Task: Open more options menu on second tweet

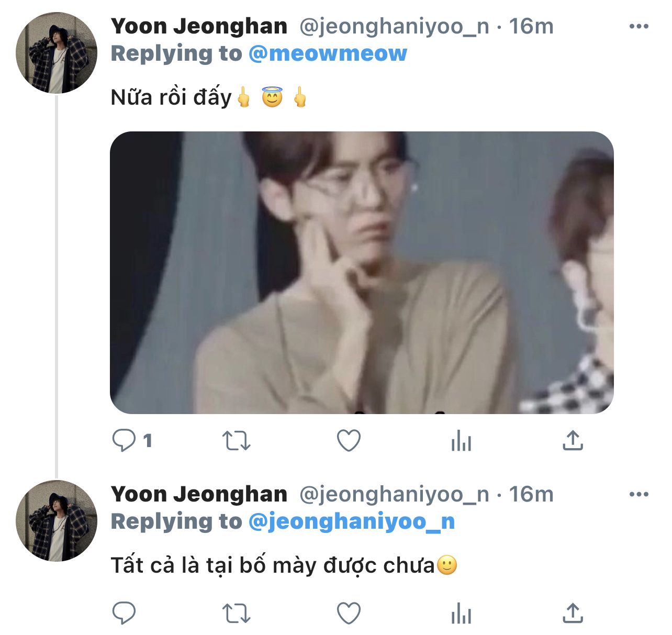Action: click(639, 494)
